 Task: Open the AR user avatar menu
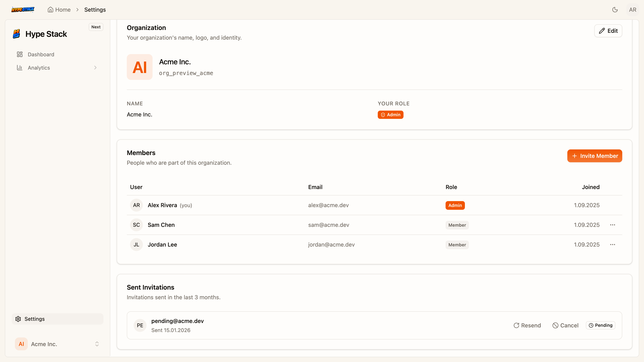[x=633, y=9]
